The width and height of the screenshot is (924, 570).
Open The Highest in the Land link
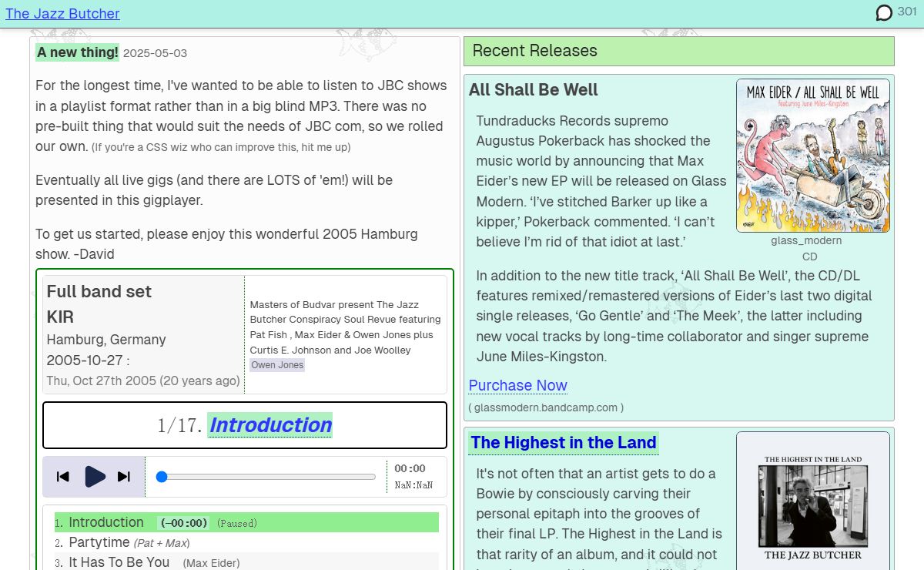click(x=564, y=443)
